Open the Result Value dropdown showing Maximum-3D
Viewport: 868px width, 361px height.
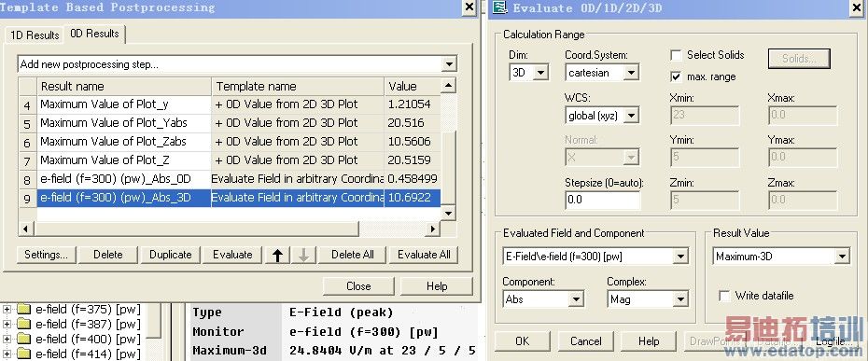point(842,257)
